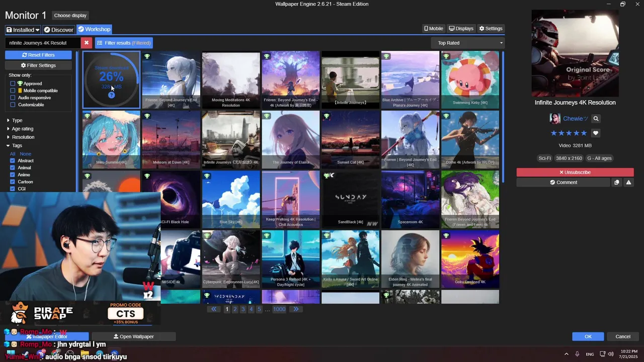Collapse the Tags filter section
Image resolution: width=644 pixels, height=362 pixels.
[x=14, y=146]
